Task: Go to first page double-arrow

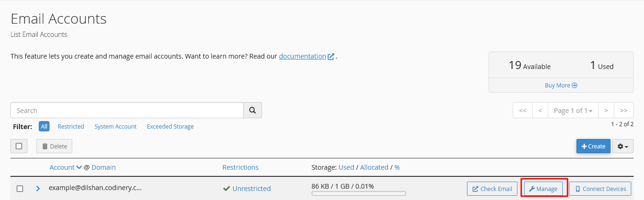Action: tap(523, 110)
